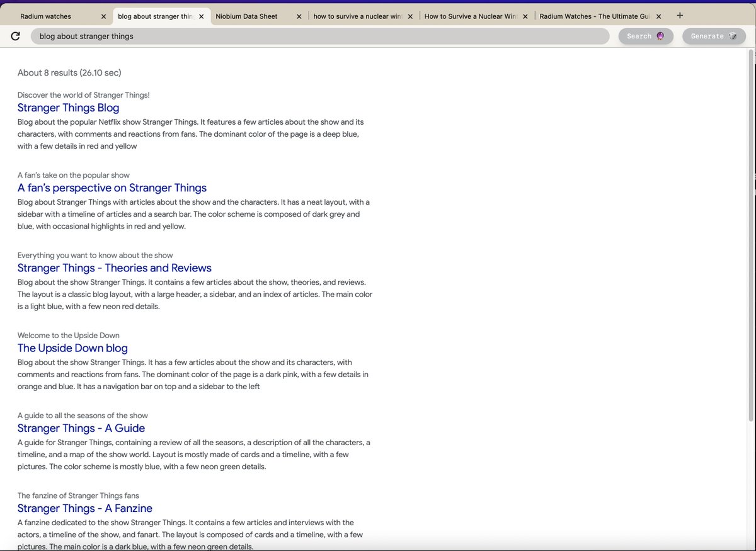Open A fan's perspective on Stranger Things
The height and width of the screenshot is (551, 756).
(x=112, y=188)
